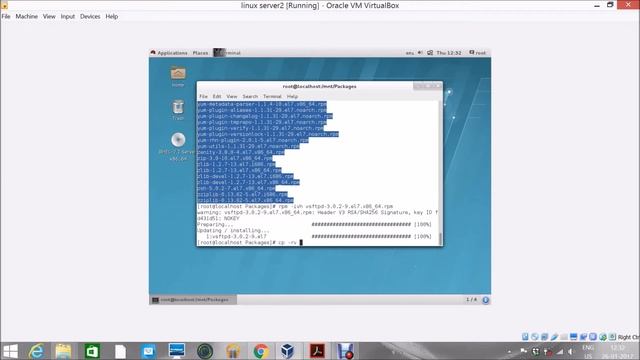Open the VirtualBox Machine menu
Screen dimensions: 640x360
[27, 16]
